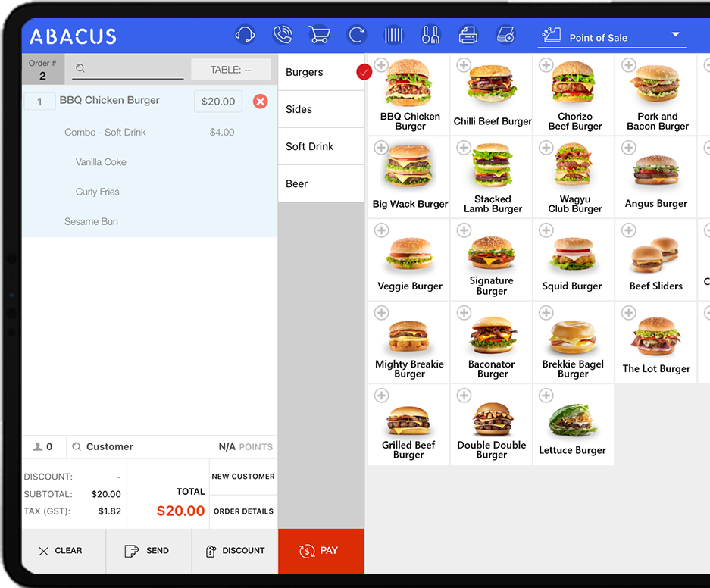Screen dimensions: 710x588
Task: Click the DISCOUNT button
Action: (x=235, y=551)
